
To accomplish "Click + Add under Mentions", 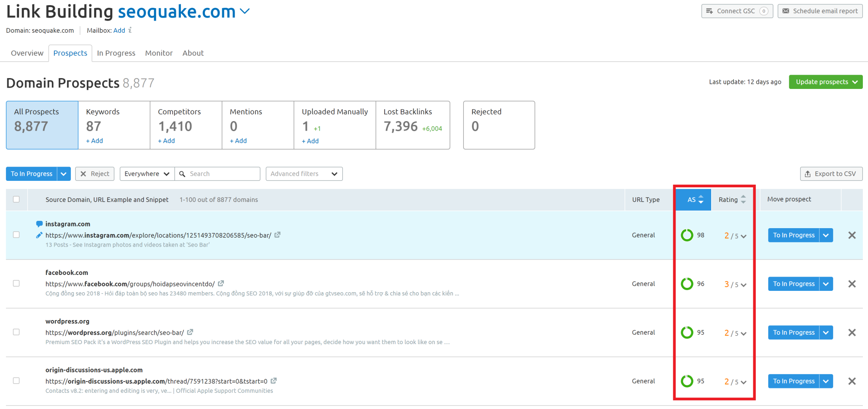I will [238, 140].
